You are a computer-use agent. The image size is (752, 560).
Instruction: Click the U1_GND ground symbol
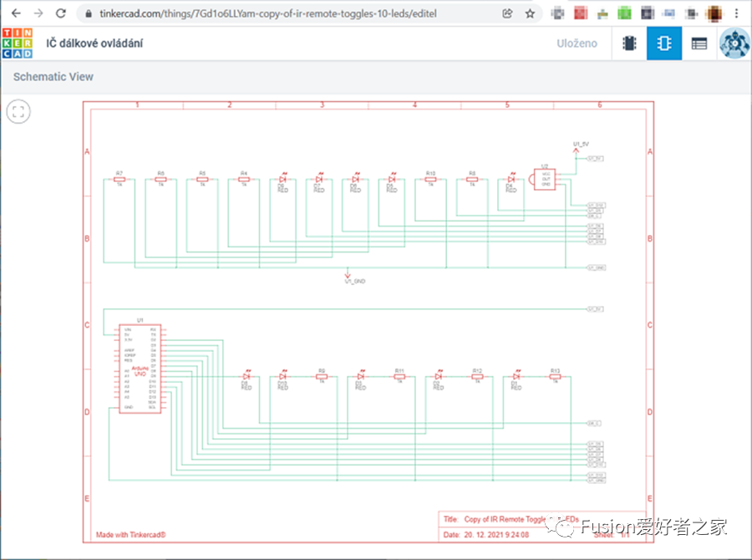pos(348,276)
